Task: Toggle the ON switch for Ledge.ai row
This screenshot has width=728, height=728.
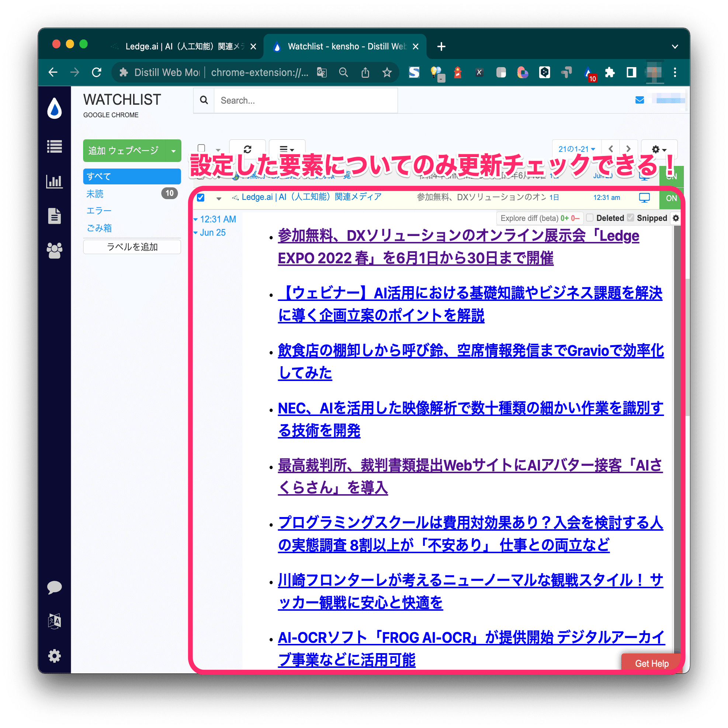Action: pyautogui.click(x=671, y=198)
